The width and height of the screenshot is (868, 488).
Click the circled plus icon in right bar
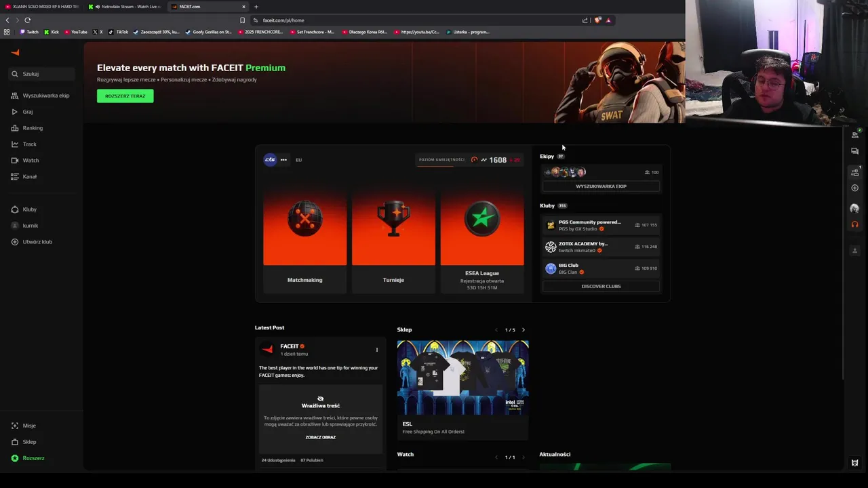(x=854, y=188)
